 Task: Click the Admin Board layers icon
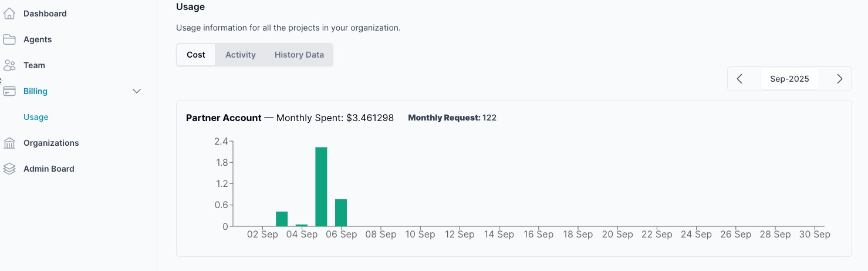pos(9,169)
